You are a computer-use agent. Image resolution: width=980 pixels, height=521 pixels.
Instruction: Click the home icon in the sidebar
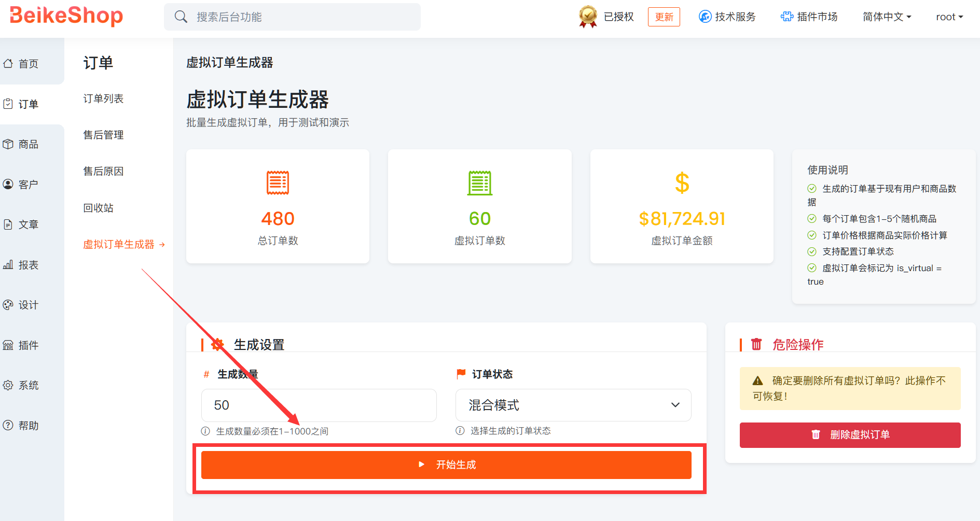(8, 64)
